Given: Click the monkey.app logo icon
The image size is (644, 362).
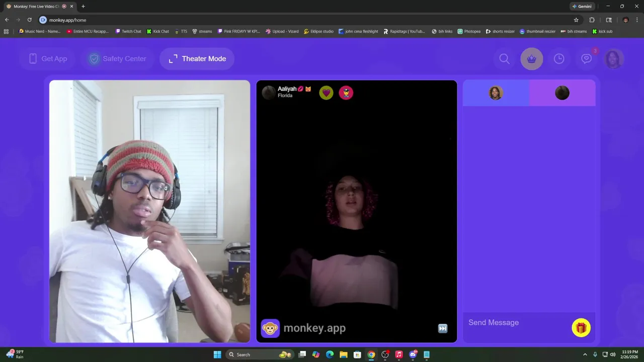Looking at the screenshot, I should pyautogui.click(x=270, y=328).
